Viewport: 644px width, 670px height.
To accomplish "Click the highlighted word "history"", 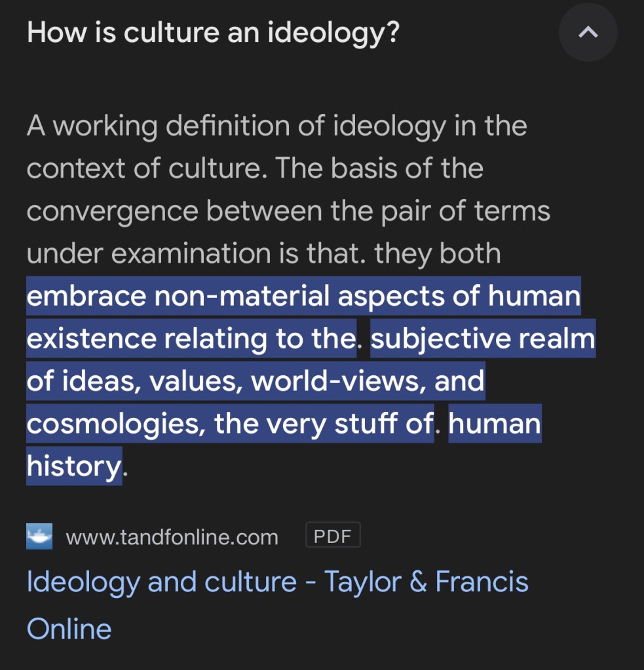I will coord(73,466).
